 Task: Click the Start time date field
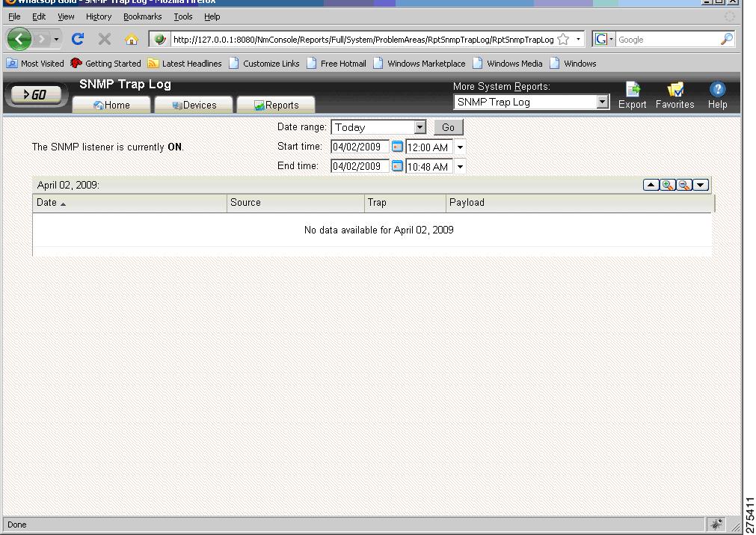pyautogui.click(x=360, y=147)
